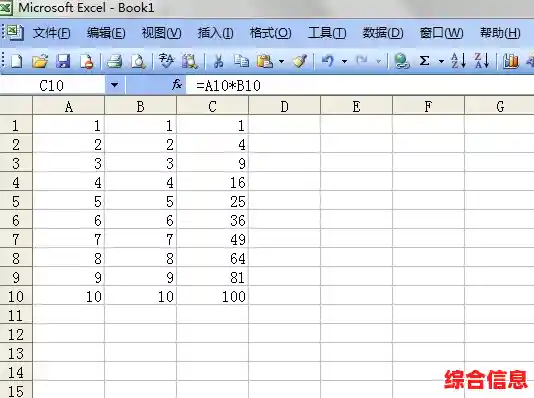Open the 数据(D) menu
This screenshot has width=534, height=398.
383,33
